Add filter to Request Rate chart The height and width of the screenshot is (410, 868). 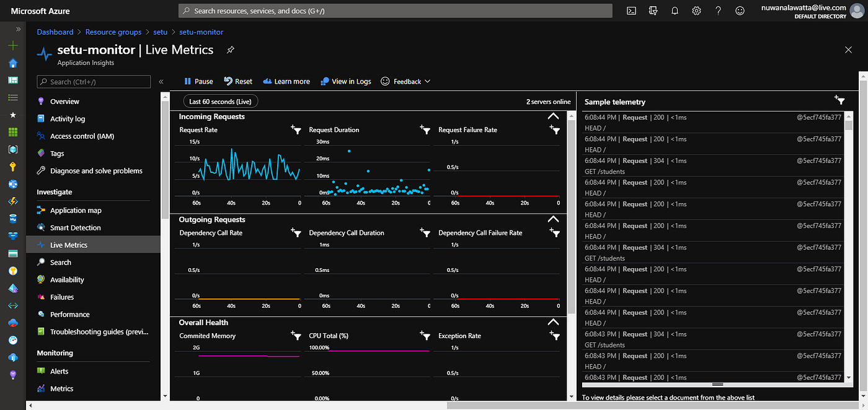(296, 129)
